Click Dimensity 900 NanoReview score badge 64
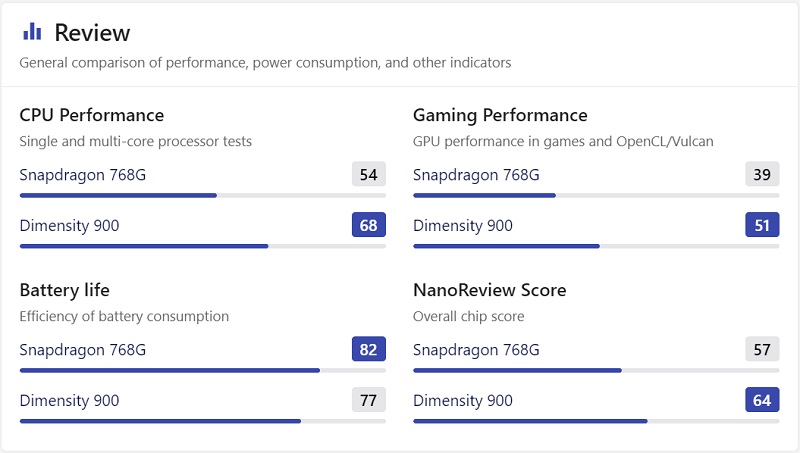The width and height of the screenshot is (800, 453). pos(762,400)
